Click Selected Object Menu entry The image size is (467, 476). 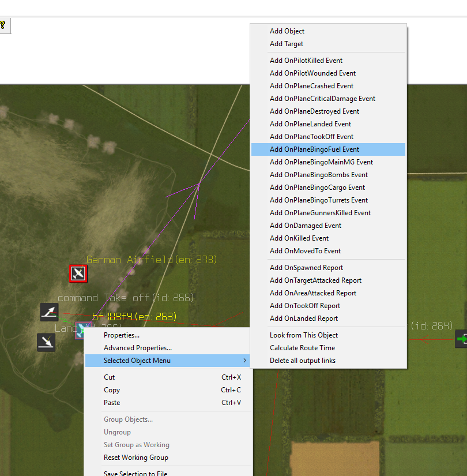click(168, 361)
